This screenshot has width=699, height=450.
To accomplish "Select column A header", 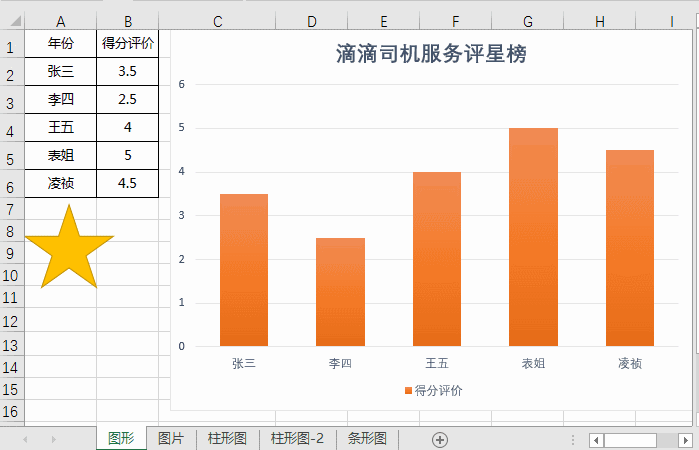I will pos(61,21).
